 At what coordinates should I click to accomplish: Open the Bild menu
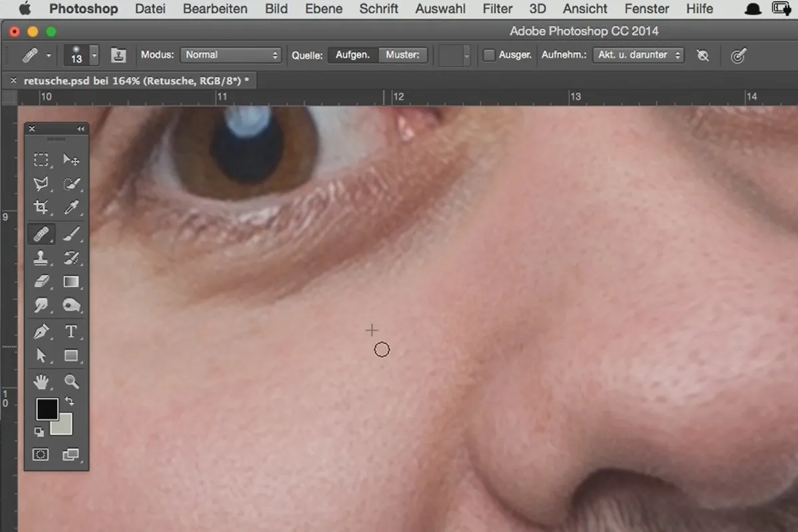tap(276, 9)
